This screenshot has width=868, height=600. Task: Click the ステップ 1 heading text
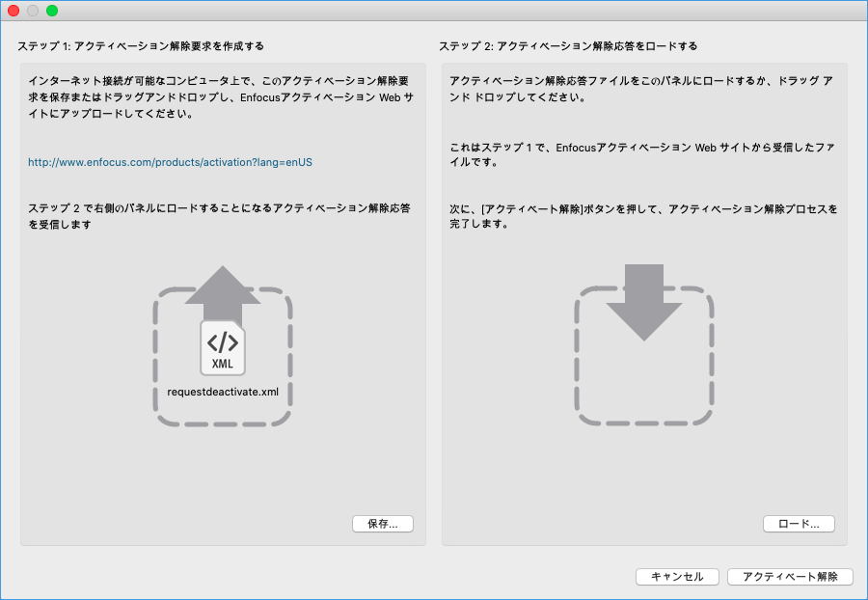pos(141,46)
